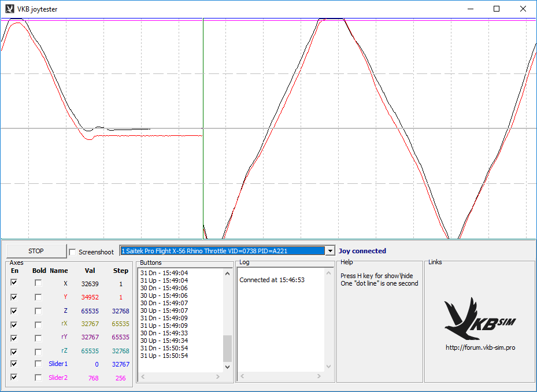
Task: Minimize the VKB joytester window
Action: pos(469,9)
